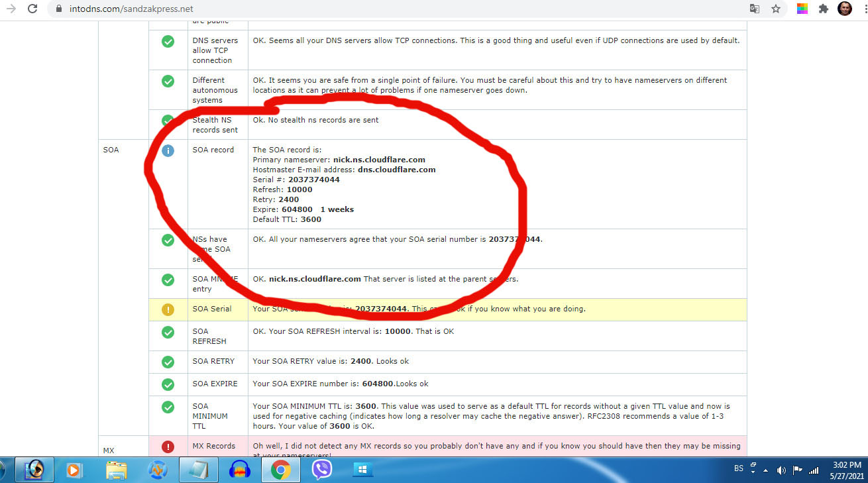Open the Chrome three-dot menu
Screen dimensions: 868x483
pyautogui.click(x=862, y=9)
